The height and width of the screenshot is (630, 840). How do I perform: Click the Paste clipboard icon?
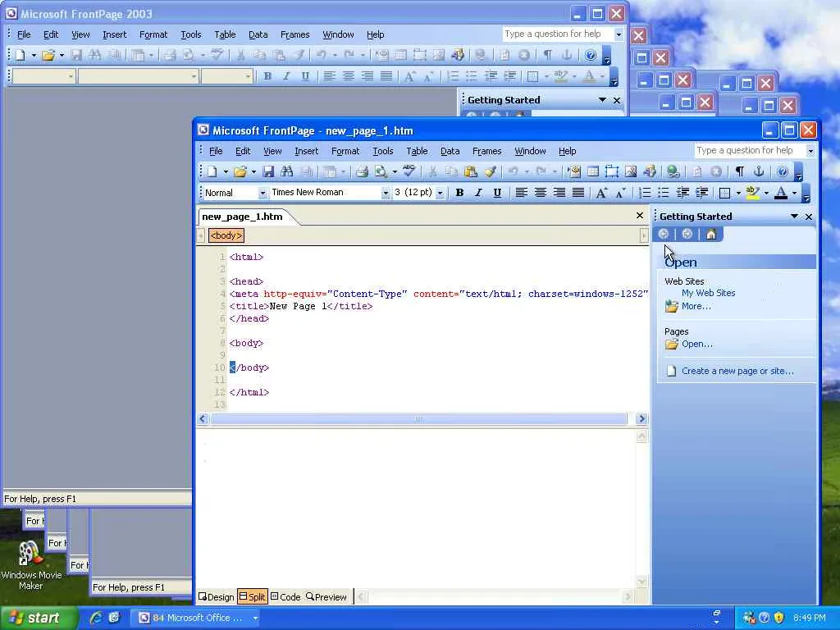click(x=470, y=171)
